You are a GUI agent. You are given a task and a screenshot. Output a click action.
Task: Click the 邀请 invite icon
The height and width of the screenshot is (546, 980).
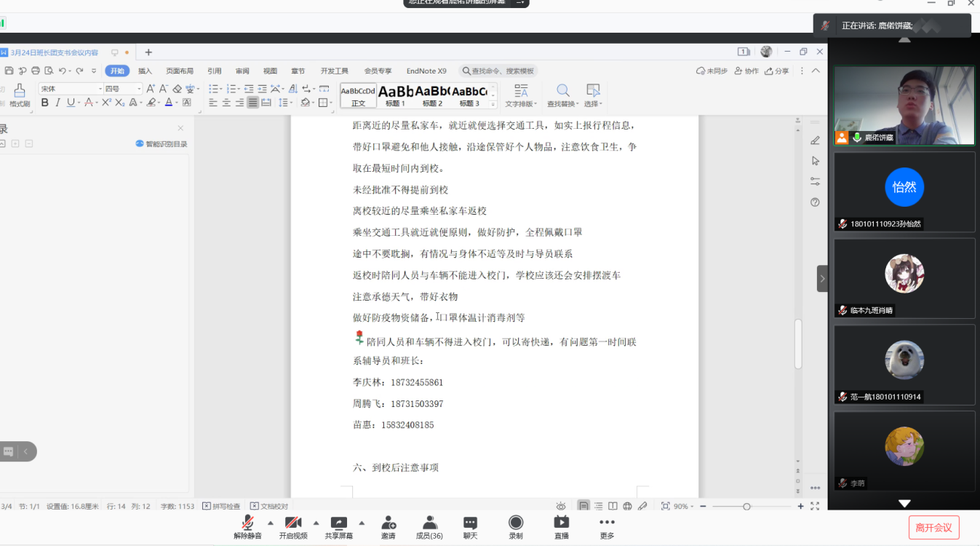(388, 527)
